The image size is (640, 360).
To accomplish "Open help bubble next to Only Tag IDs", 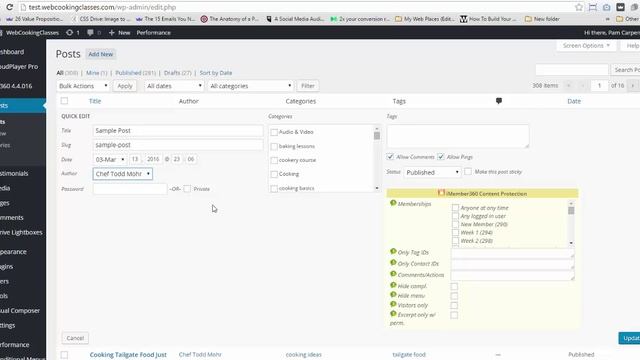I will click(393, 251).
